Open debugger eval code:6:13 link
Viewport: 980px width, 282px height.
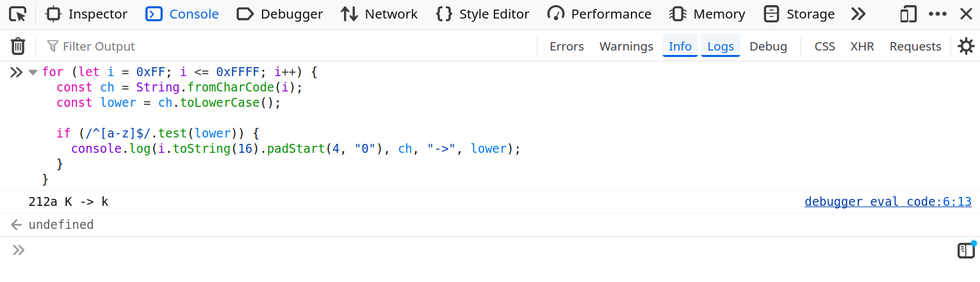coord(887,202)
